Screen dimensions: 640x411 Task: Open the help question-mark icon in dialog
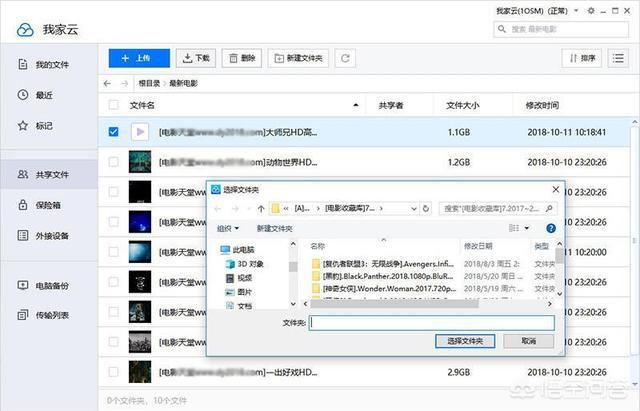[x=551, y=228]
